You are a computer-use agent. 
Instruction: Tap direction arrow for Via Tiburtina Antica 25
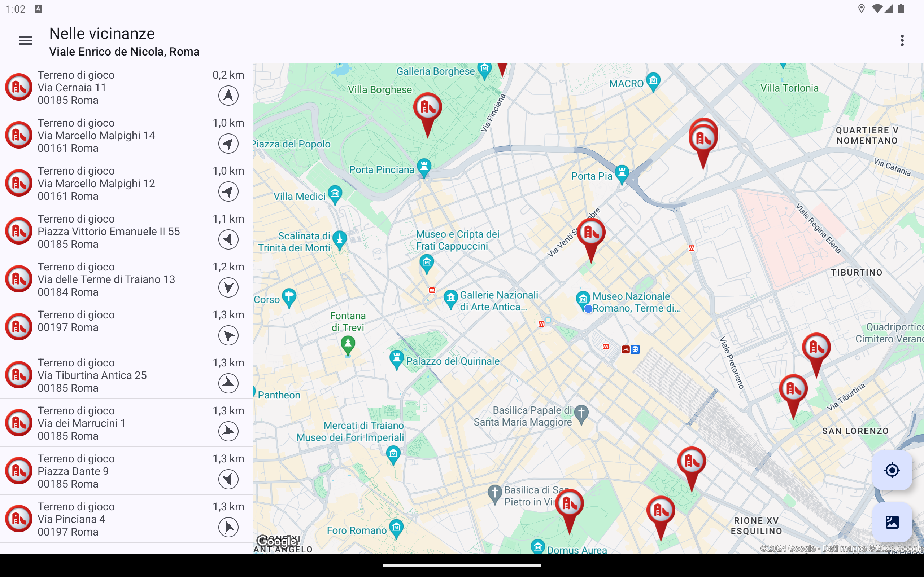pyautogui.click(x=228, y=383)
